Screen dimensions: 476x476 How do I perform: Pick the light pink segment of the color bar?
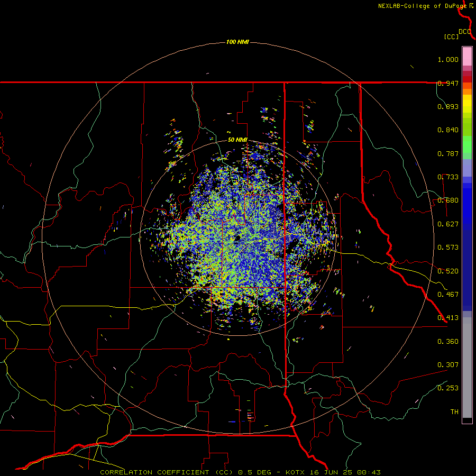[x=467, y=56]
